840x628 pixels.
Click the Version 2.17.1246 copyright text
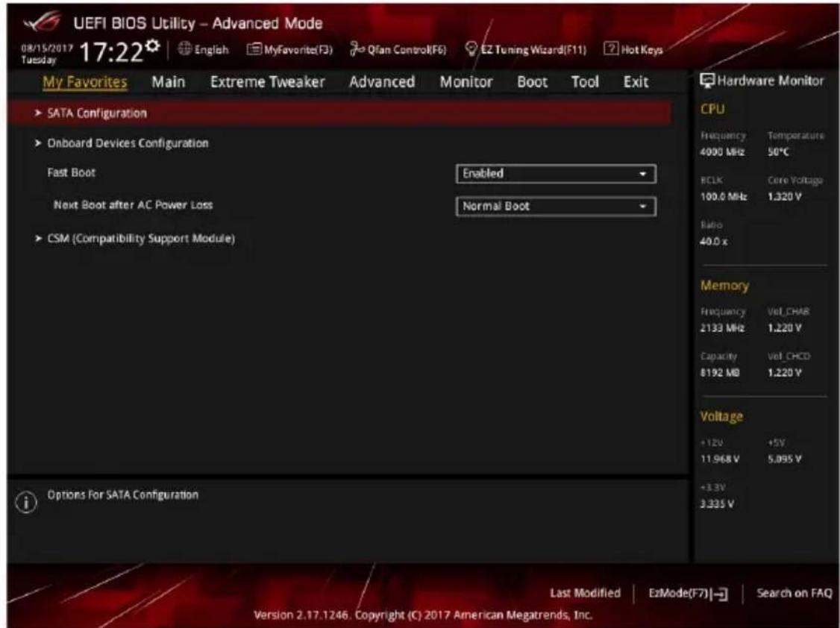pos(423,615)
